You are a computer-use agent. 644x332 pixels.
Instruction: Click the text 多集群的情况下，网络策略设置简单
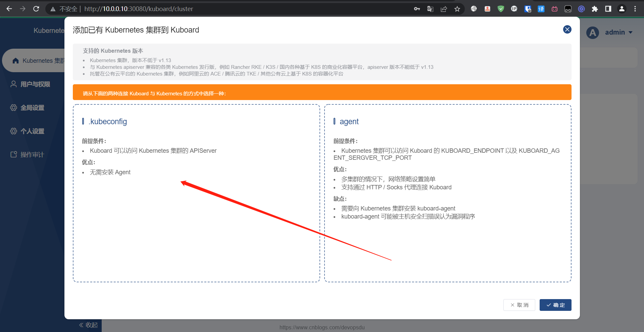click(x=388, y=179)
